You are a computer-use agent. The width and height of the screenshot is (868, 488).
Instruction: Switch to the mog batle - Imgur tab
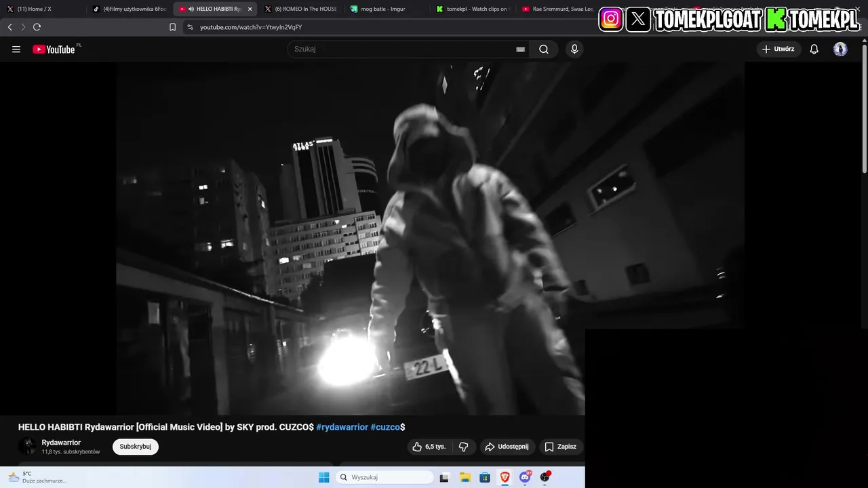click(387, 9)
